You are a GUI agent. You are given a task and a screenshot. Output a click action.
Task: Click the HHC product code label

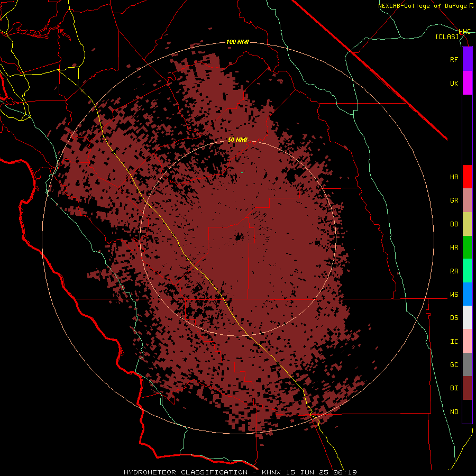(465, 32)
